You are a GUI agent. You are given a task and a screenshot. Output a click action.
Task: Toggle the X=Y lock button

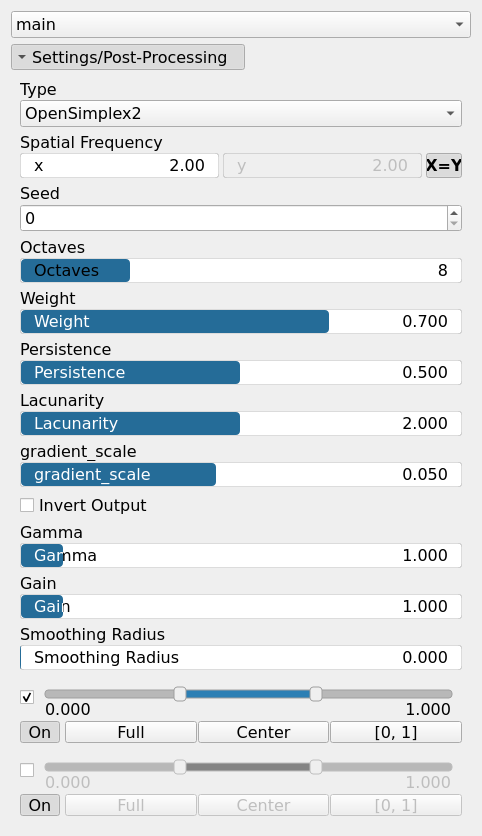(x=444, y=165)
